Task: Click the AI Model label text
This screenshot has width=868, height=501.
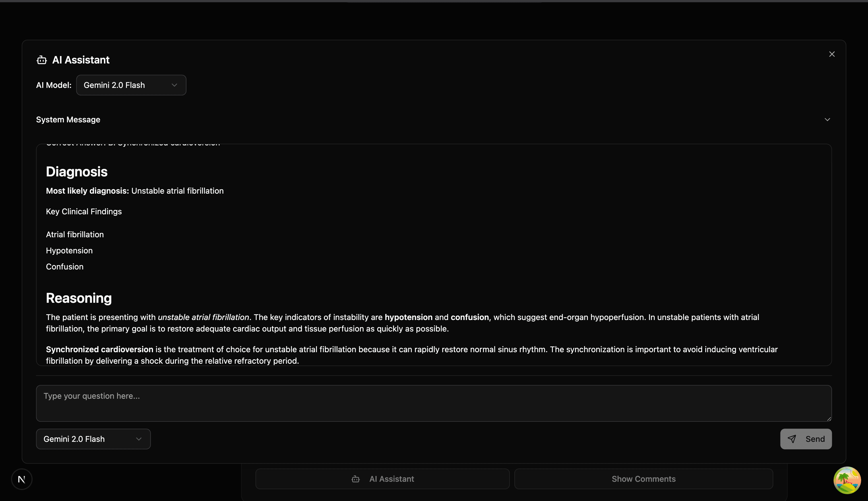Action: pyautogui.click(x=53, y=85)
